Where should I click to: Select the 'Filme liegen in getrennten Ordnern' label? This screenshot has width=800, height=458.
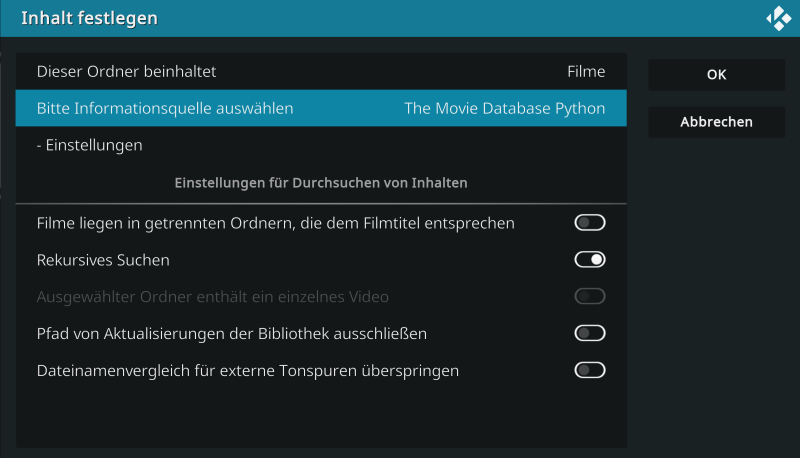[x=275, y=223]
